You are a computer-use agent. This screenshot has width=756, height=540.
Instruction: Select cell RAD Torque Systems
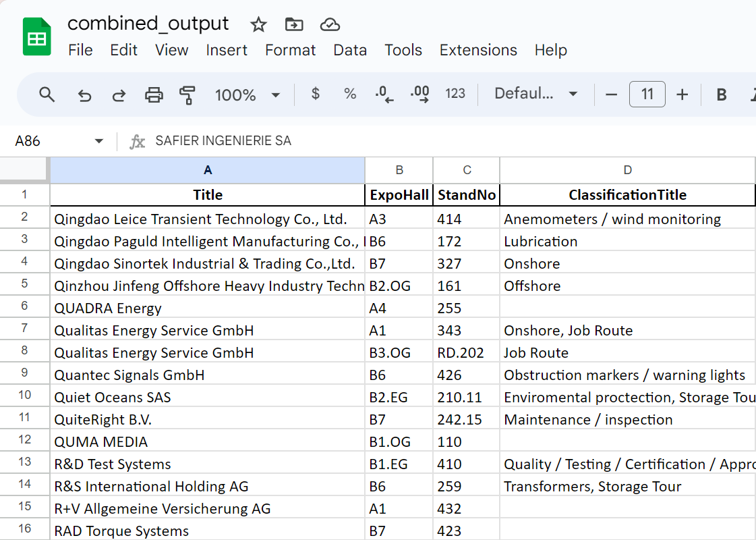pyautogui.click(x=207, y=530)
